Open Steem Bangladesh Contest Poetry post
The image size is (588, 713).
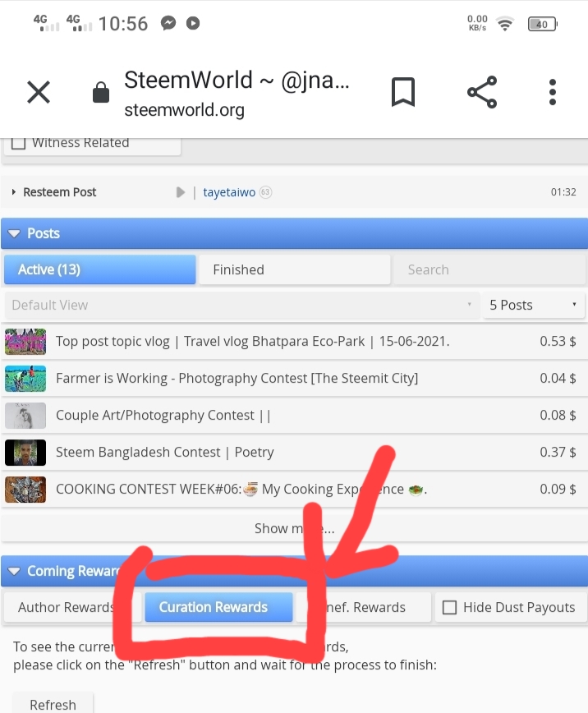click(x=165, y=452)
